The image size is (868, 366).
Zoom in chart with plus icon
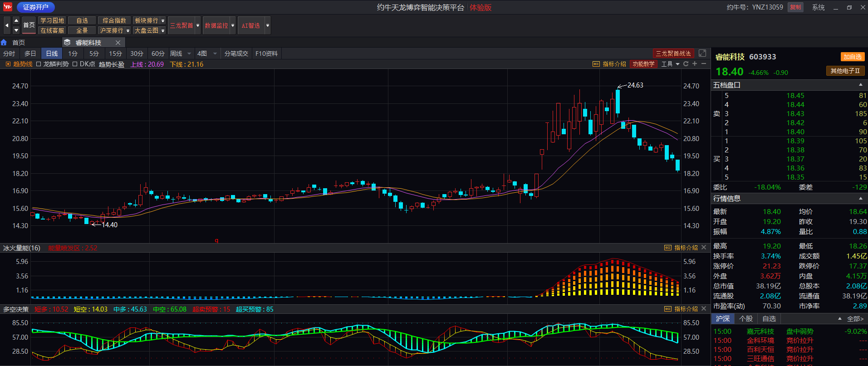[x=695, y=64]
